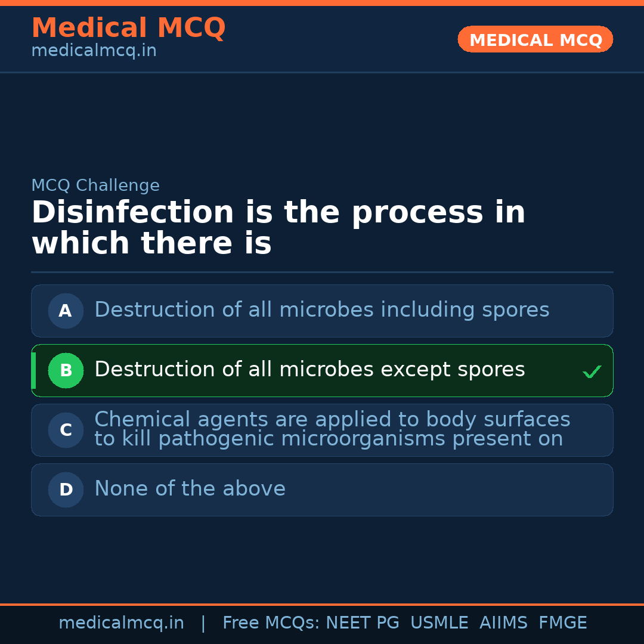This screenshot has width=644, height=644.
Task: Click the 'MCQ Challenge' label
Action: (95, 185)
